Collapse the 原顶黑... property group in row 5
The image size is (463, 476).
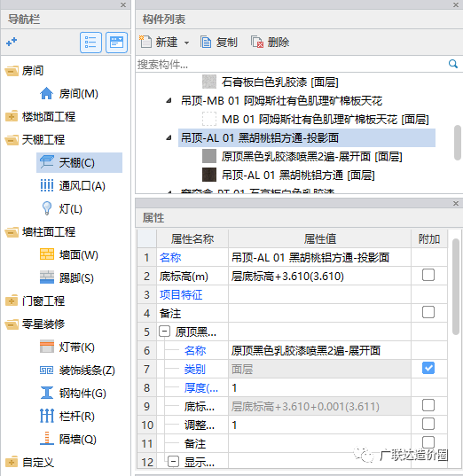point(164,332)
